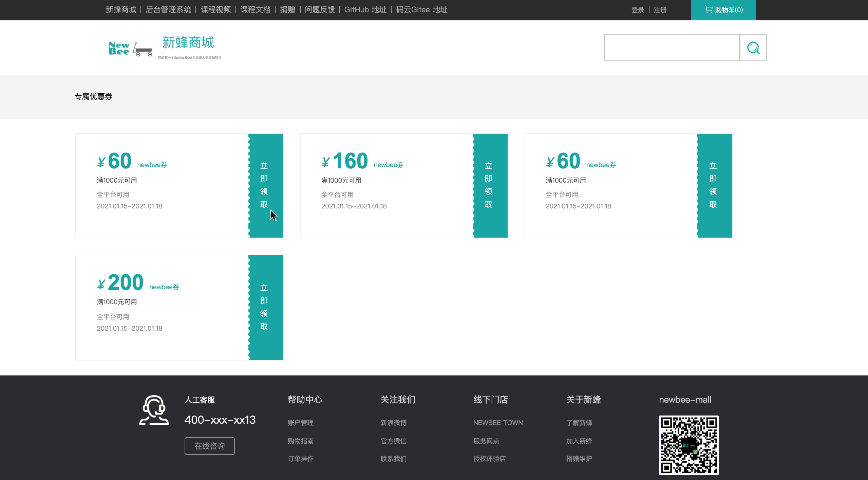The image size is (868, 480).
Task: Click the 注册 register link
Action: pos(660,10)
